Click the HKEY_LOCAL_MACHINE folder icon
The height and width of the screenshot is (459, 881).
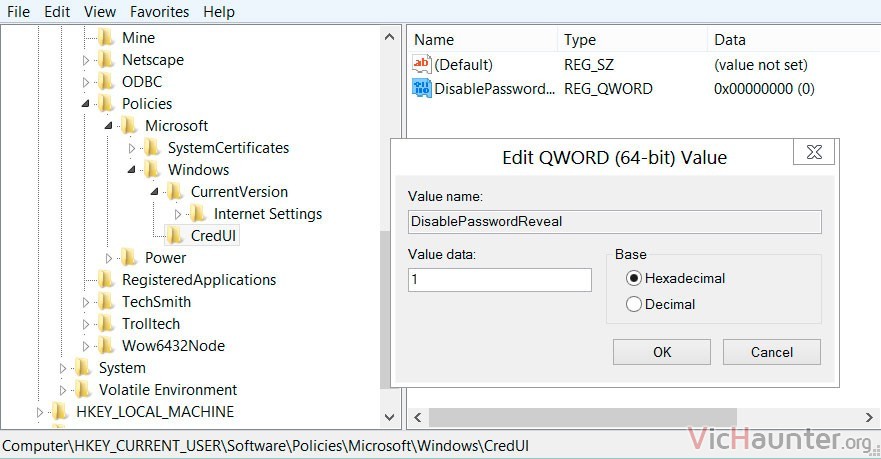pos(60,411)
